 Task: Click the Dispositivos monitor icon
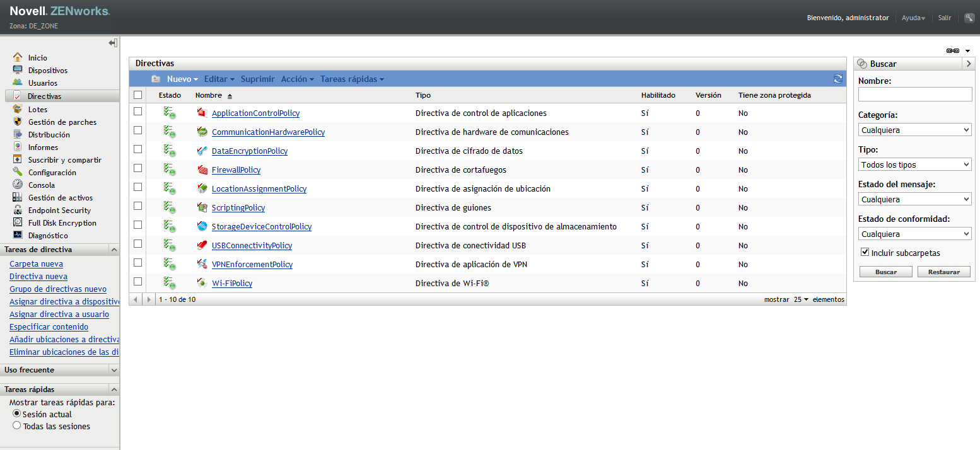coord(18,70)
